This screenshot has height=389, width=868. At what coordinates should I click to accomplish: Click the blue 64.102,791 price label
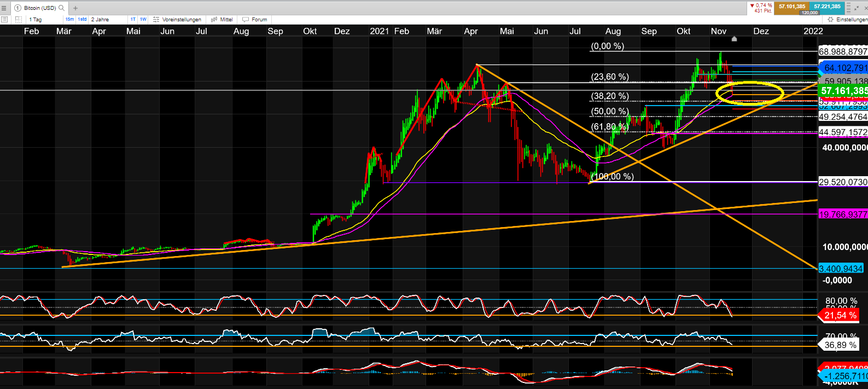[x=844, y=68]
